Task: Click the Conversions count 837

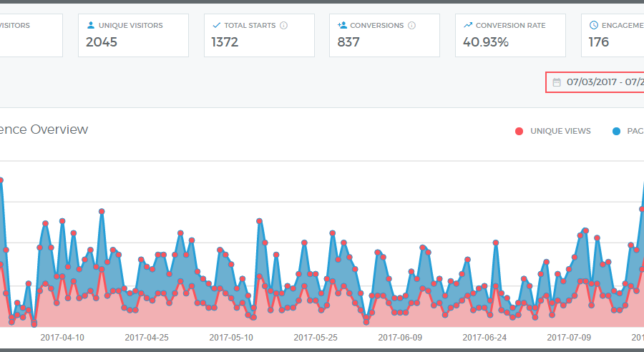Action: point(348,42)
